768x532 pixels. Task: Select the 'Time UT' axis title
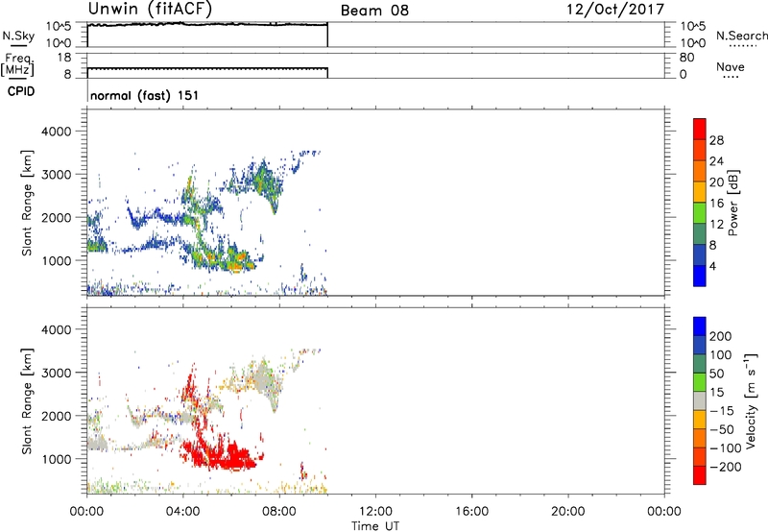(375, 526)
